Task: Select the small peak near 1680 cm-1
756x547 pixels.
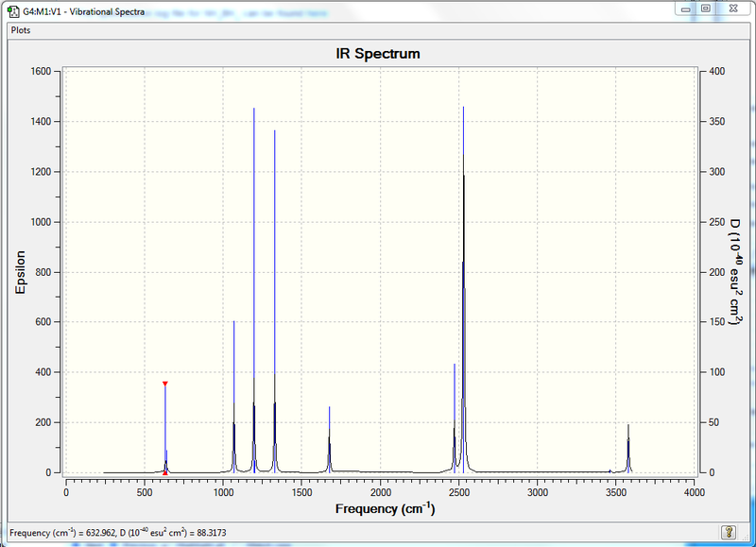Action: click(329, 439)
